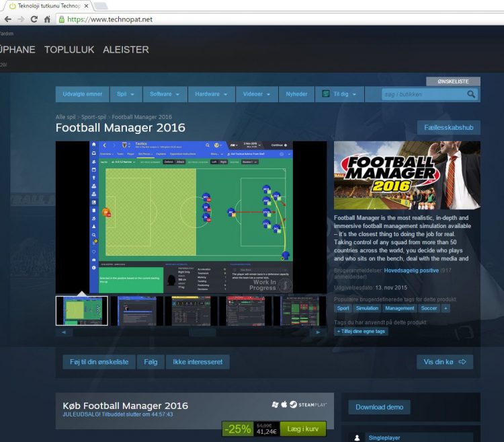This screenshot has height=442, width=504.
Task: Click the address bar URL
Action: [x=110, y=20]
